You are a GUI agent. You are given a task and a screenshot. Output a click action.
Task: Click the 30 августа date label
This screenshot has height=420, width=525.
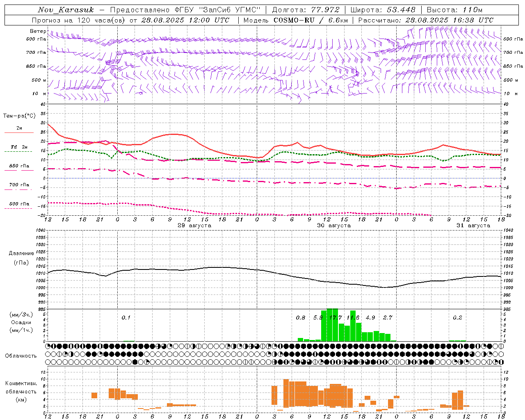[x=334, y=226]
